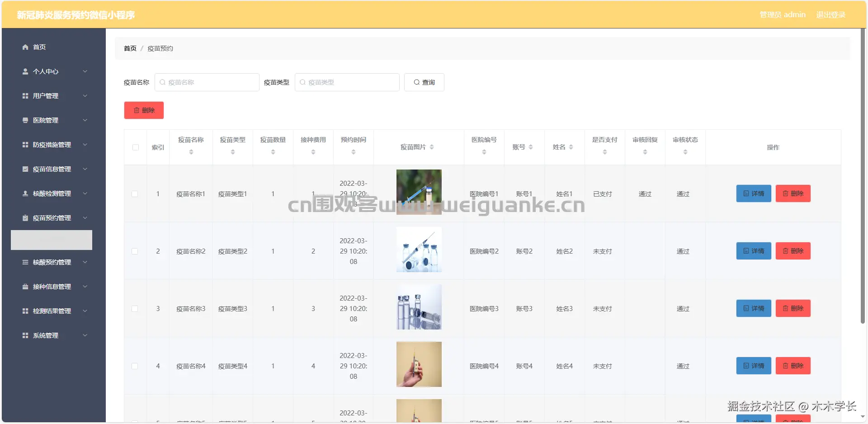Screen dimensions: 868x424
Task: Open 详情 for row 疫苗名称3
Action: (x=754, y=308)
